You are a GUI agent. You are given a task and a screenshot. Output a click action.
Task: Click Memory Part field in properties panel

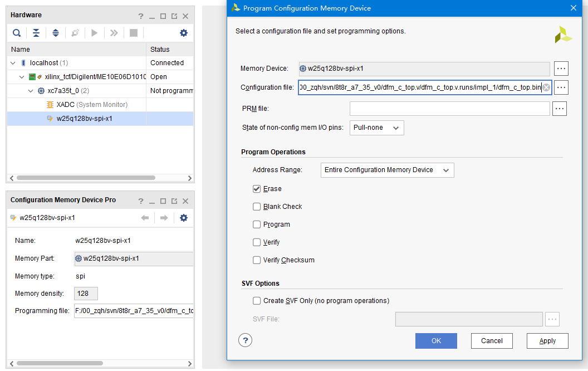click(134, 258)
